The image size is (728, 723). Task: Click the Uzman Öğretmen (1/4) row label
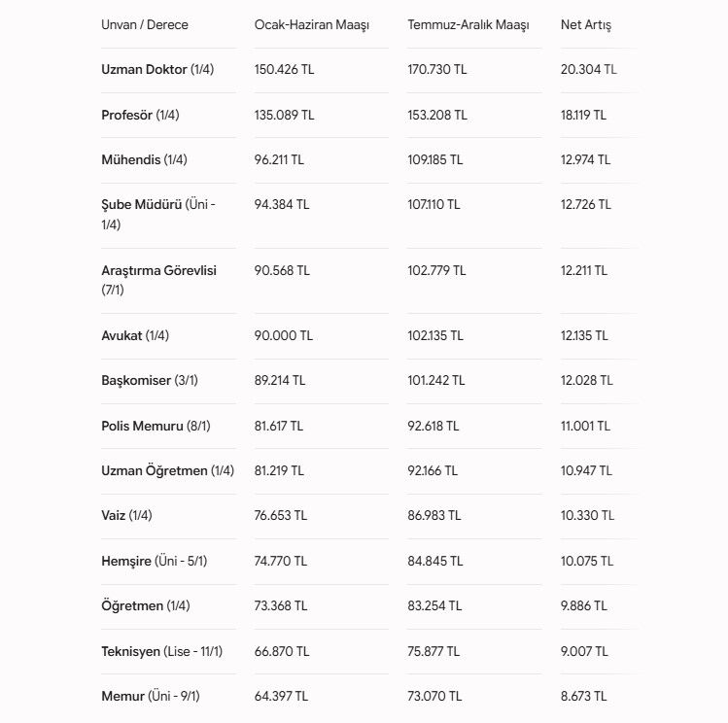pyautogui.click(x=167, y=470)
